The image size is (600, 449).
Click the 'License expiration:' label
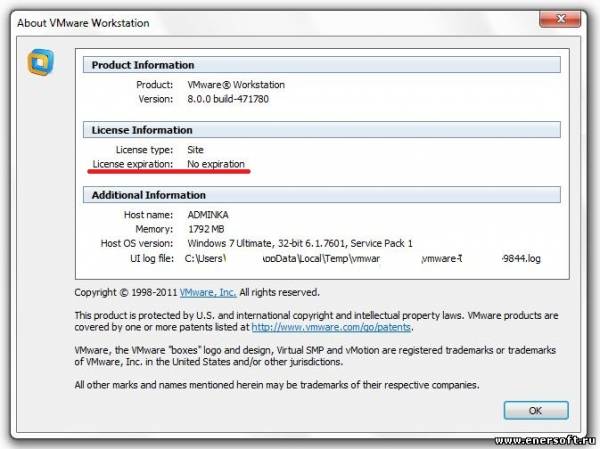[133, 164]
